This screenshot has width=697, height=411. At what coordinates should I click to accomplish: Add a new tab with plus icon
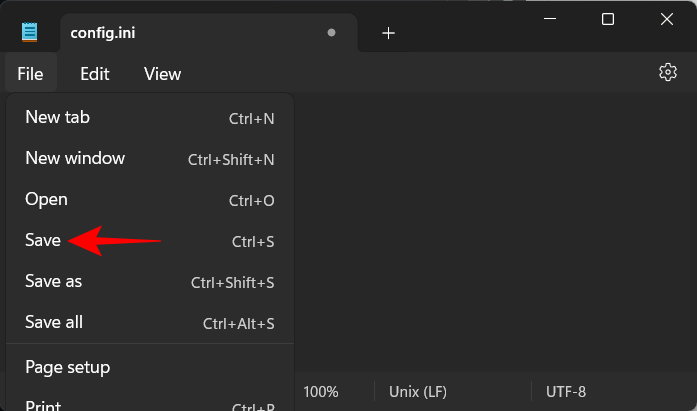pyautogui.click(x=389, y=33)
